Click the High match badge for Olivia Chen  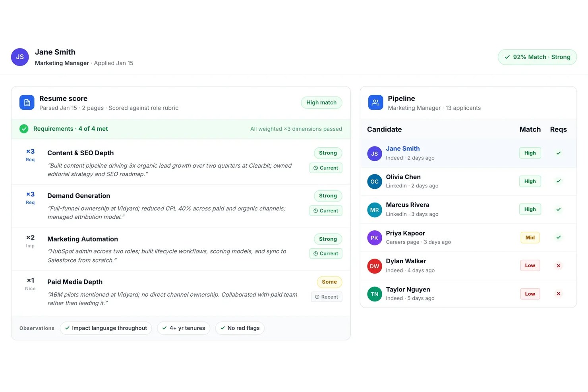(x=530, y=182)
